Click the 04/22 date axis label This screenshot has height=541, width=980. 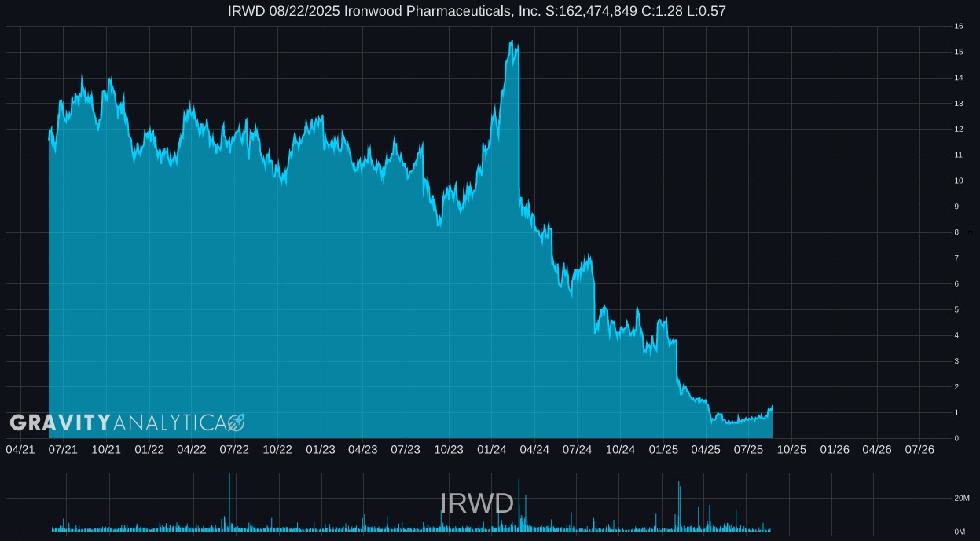coord(192,449)
